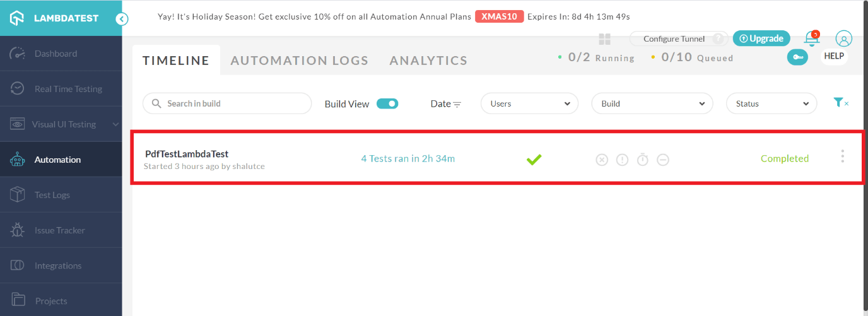Click the access key icon button
Screen dimensions: 868x316
point(797,57)
